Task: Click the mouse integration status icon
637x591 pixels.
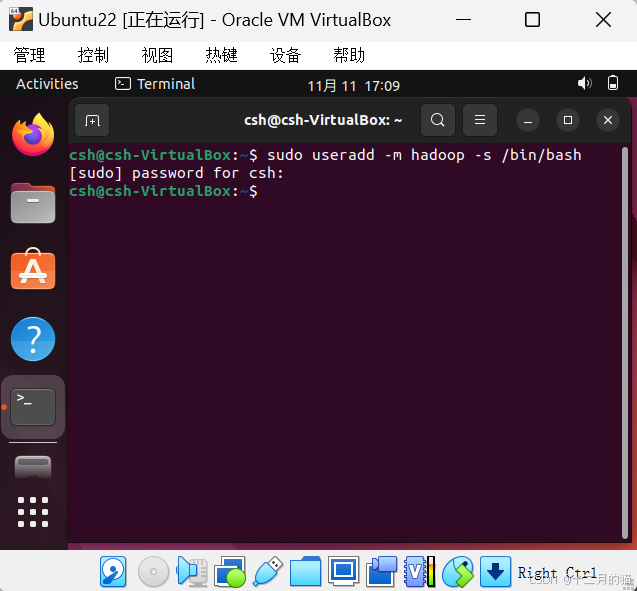Action: (458, 572)
